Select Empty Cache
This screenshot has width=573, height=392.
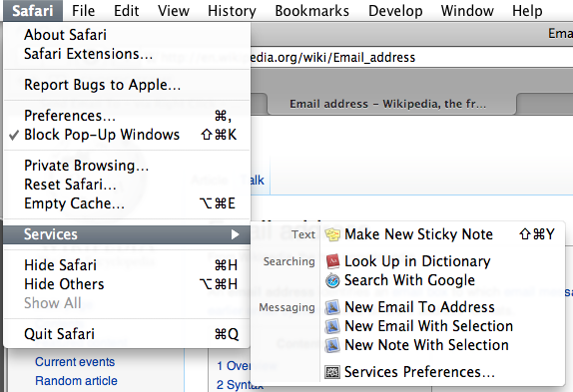pyautogui.click(x=127, y=203)
